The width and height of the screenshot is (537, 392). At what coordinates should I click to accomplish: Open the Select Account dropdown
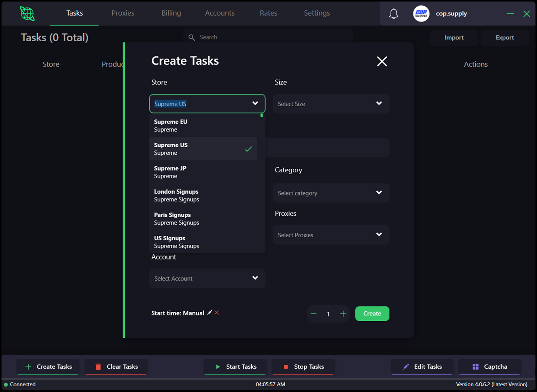207,278
